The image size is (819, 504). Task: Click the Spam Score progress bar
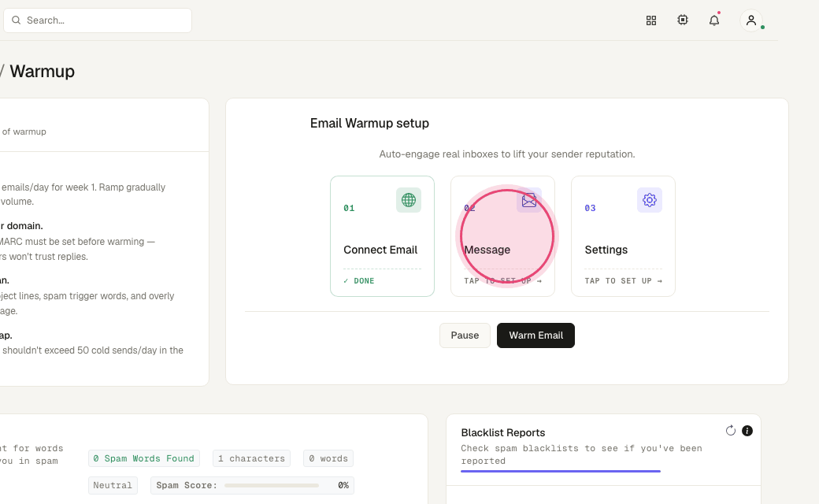click(272, 486)
